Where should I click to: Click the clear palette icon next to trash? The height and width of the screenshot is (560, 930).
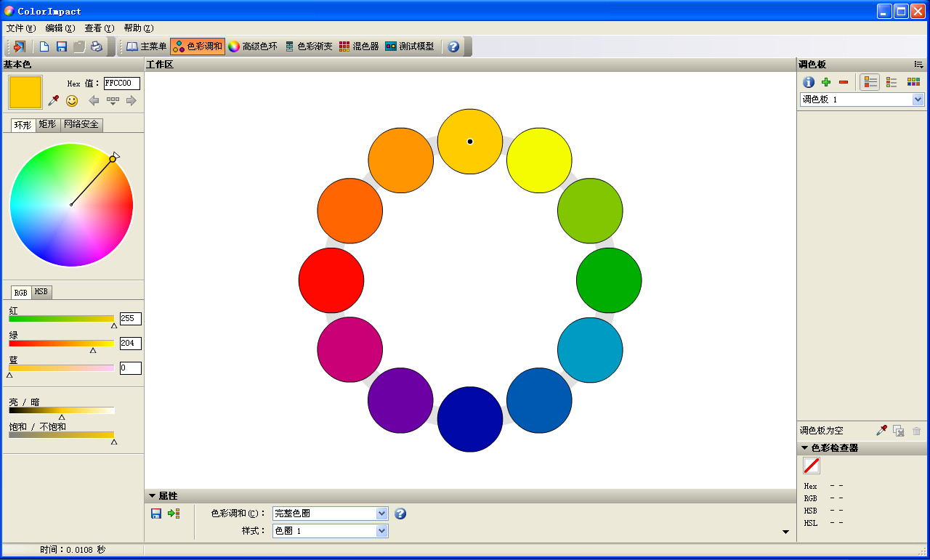pos(899,431)
